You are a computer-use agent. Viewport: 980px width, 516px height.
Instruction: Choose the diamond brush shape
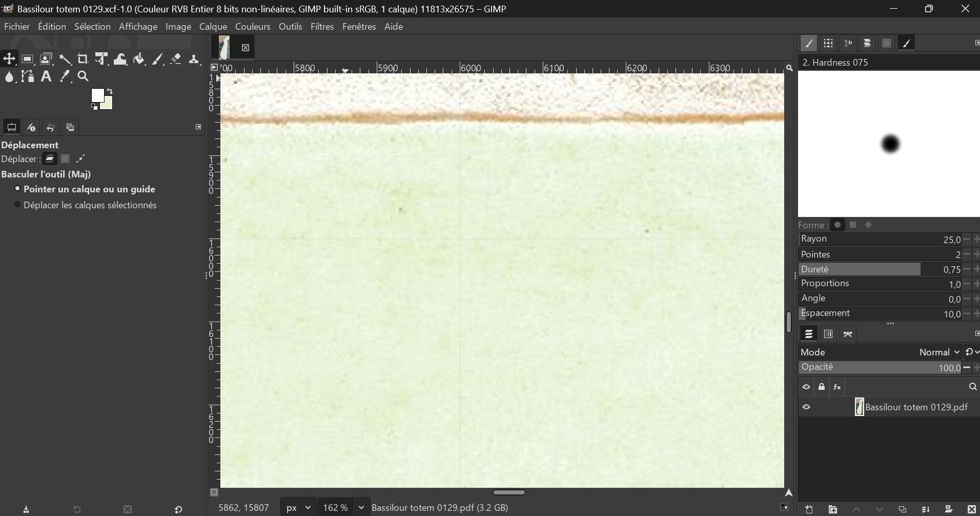(x=868, y=225)
